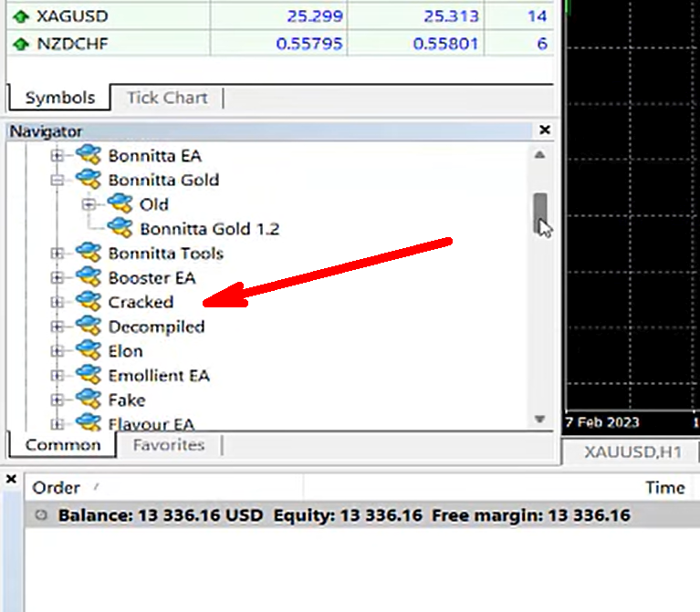700x612 pixels.
Task: Expand the Fake tree node
Action: (x=57, y=400)
